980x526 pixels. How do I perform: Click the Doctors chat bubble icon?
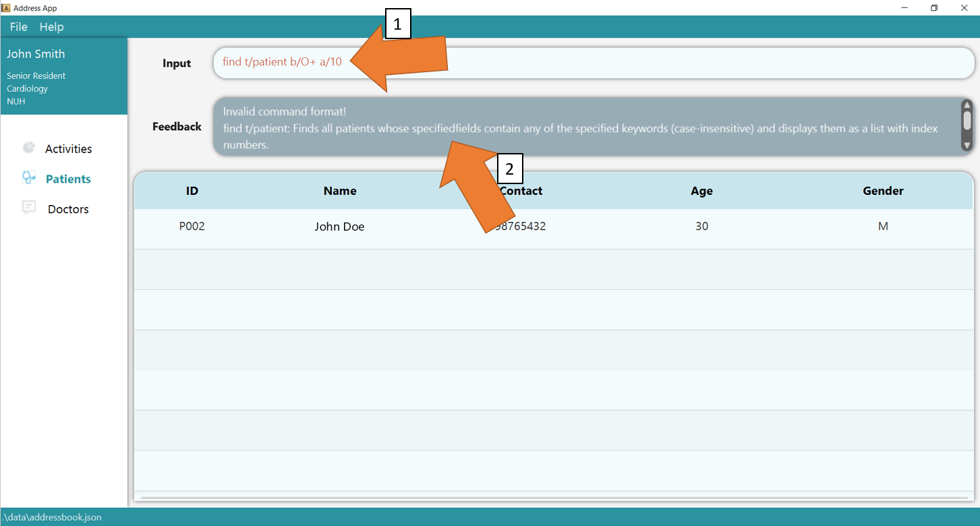(x=28, y=208)
